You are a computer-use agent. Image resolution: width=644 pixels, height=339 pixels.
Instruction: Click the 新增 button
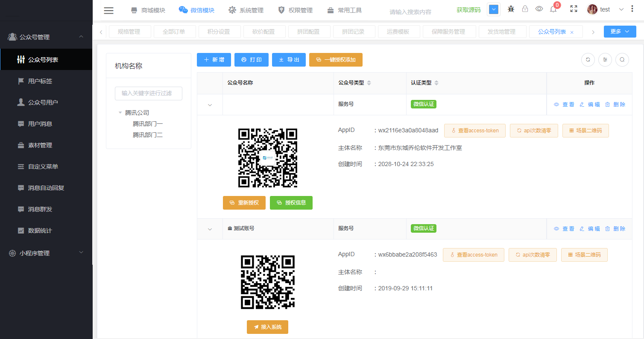214,60
